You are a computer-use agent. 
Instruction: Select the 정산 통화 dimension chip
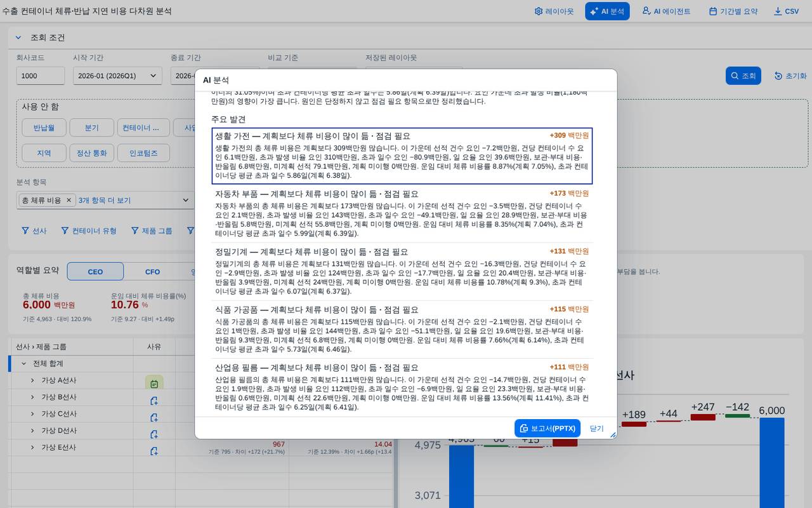click(91, 153)
